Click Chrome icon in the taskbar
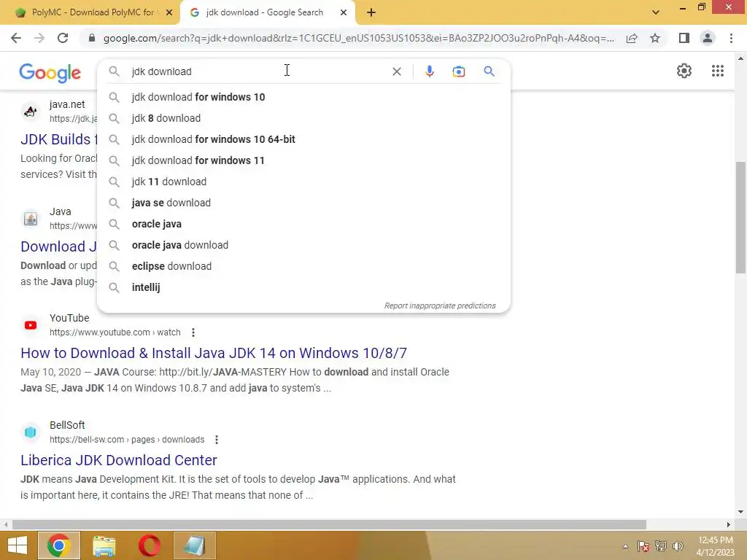The image size is (747, 560). (58, 545)
